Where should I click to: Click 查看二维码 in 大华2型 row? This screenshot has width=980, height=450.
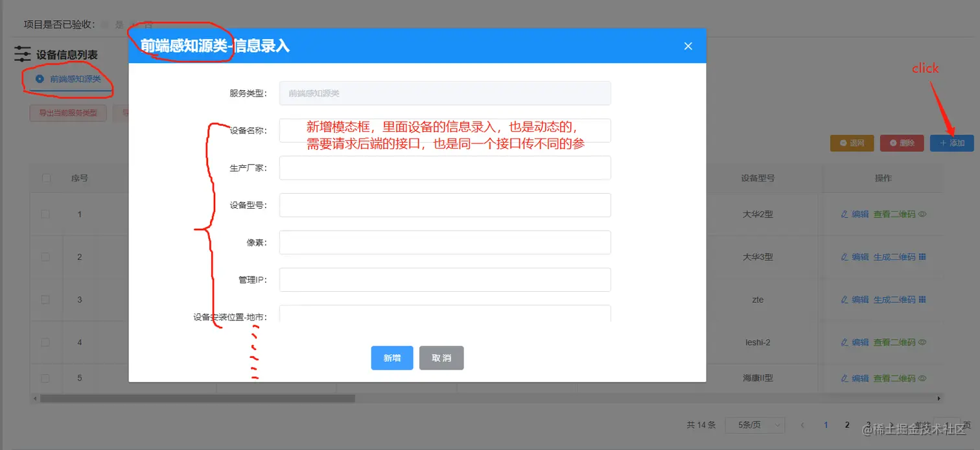(894, 214)
